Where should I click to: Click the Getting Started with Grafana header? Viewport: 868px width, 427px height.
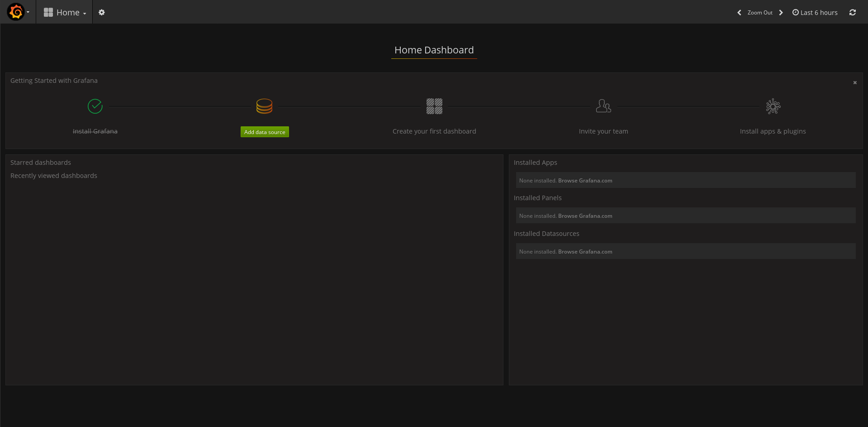point(54,81)
